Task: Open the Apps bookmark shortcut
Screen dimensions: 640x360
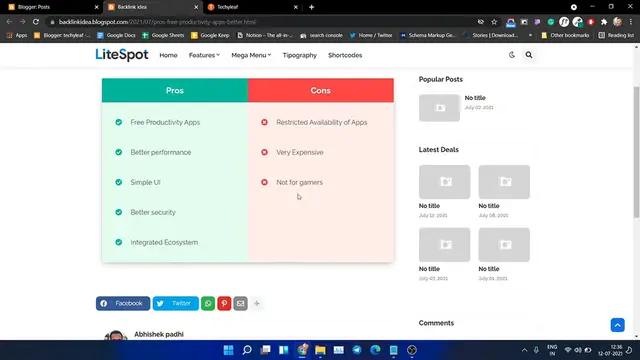Action: coord(16,36)
